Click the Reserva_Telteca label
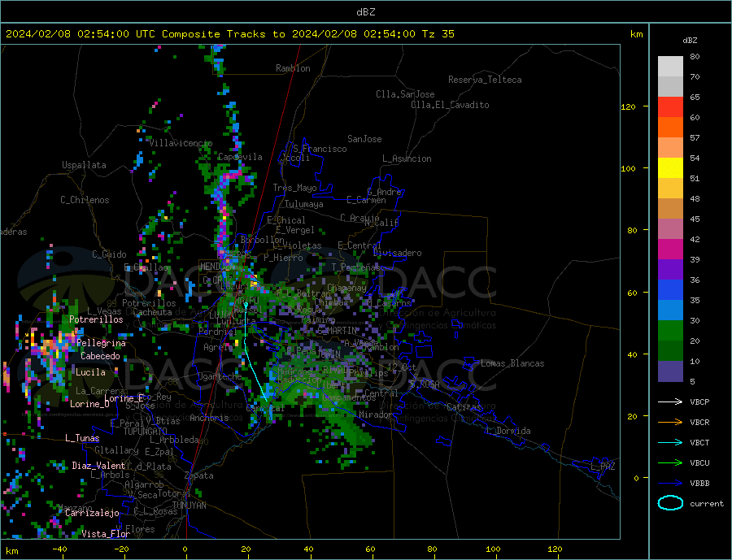 [485, 80]
